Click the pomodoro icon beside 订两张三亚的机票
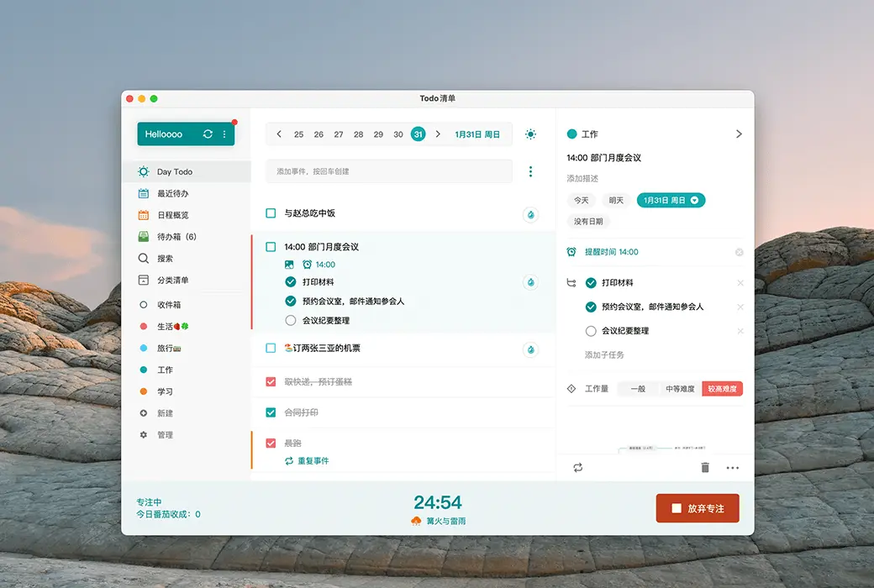 [x=530, y=349]
